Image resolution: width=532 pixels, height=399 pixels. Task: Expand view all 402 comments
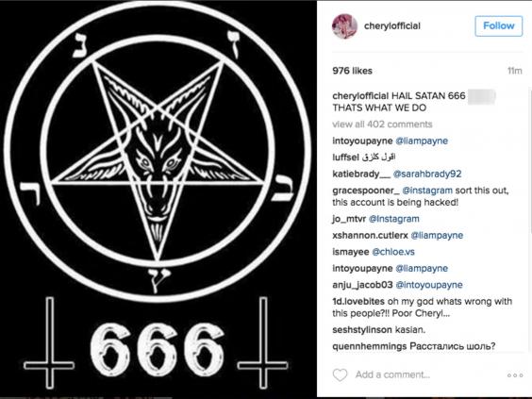point(382,125)
